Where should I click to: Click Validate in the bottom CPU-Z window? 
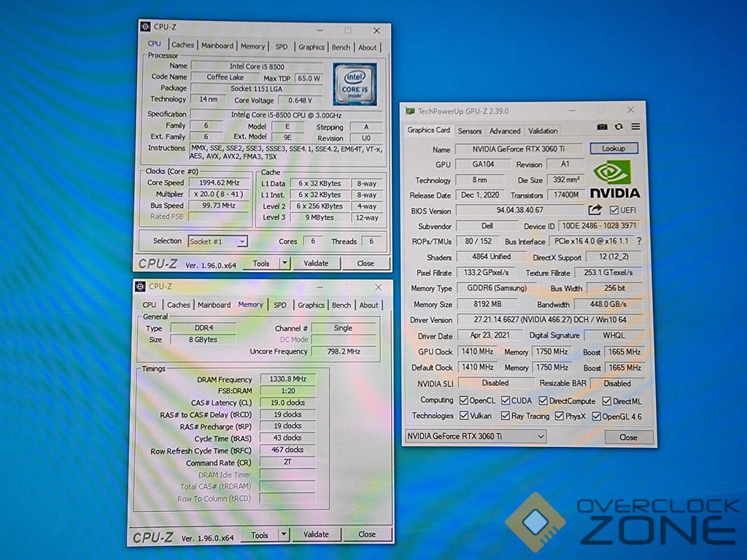click(316, 534)
